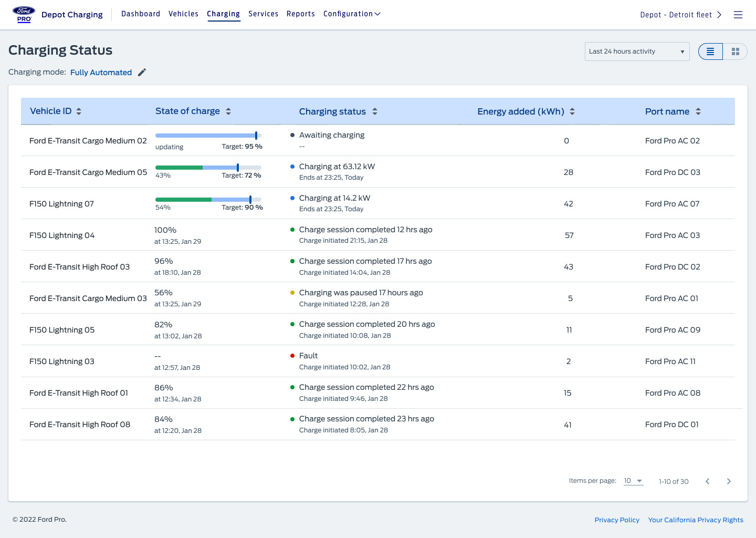Screen dimensions: 756x538
Task: Click State of charge column header
Action: [187, 111]
